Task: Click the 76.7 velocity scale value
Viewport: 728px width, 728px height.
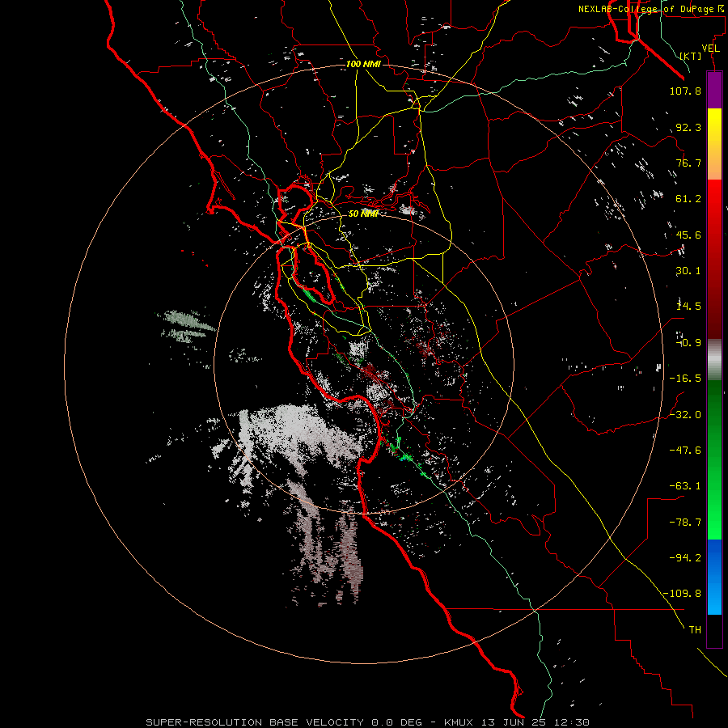Action: (x=688, y=163)
